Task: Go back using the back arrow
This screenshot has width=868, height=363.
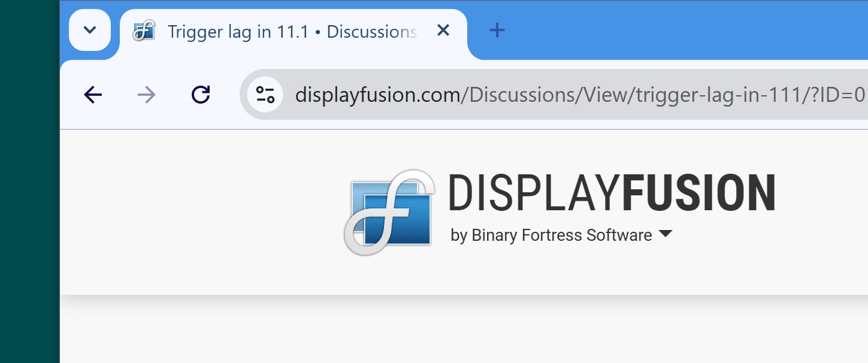Action: (x=93, y=95)
